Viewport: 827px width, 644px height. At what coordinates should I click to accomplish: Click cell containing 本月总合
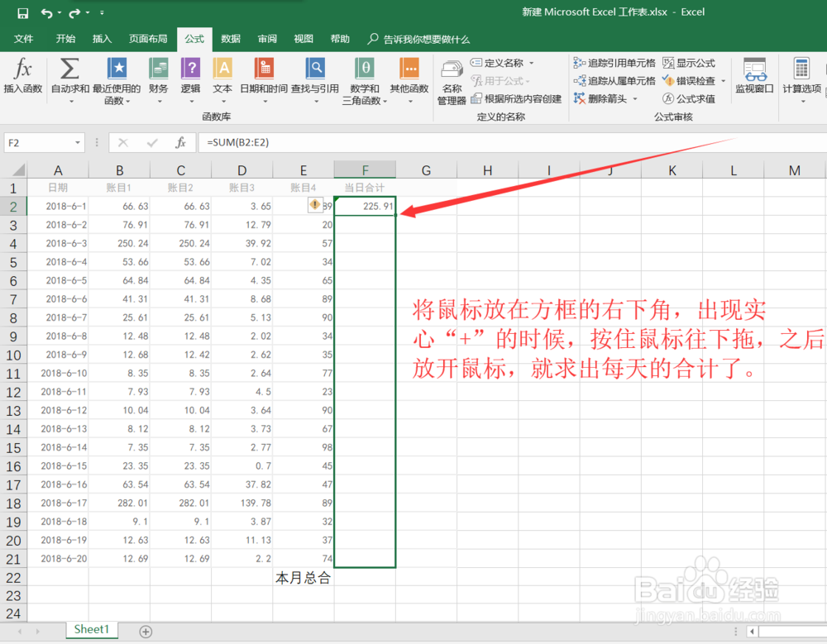[x=303, y=578]
